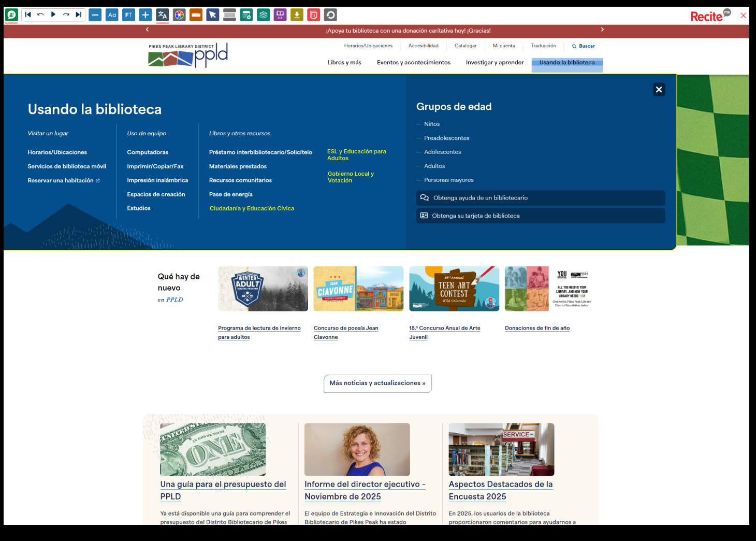Switch to text-only mode layers icon

[264, 15]
